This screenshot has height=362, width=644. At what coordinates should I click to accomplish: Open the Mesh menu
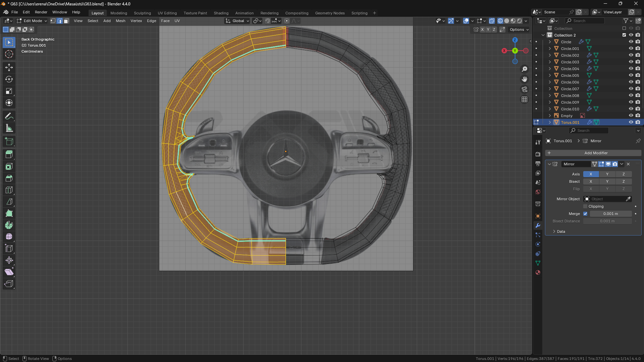pos(120,21)
